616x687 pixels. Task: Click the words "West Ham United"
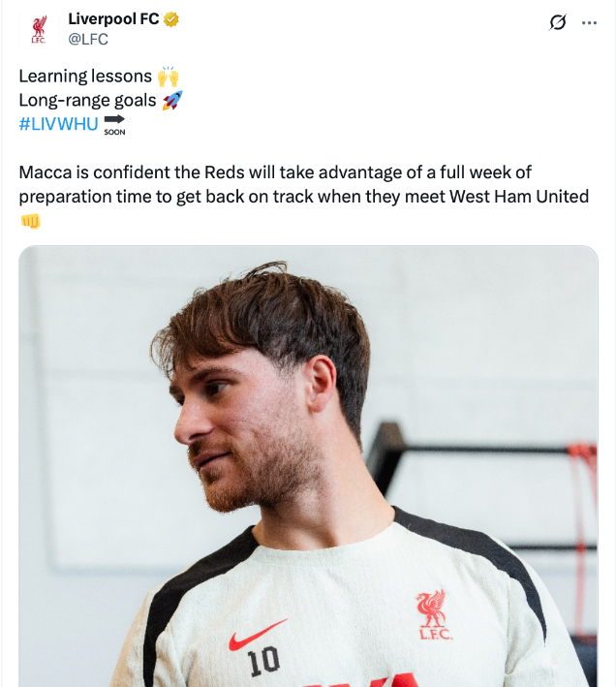(x=519, y=197)
